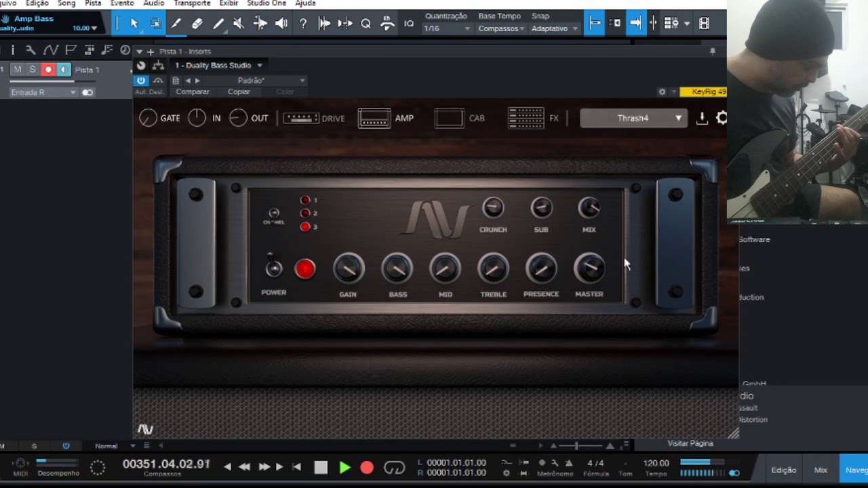
Task: Open the Mix view
Action: [x=821, y=470]
